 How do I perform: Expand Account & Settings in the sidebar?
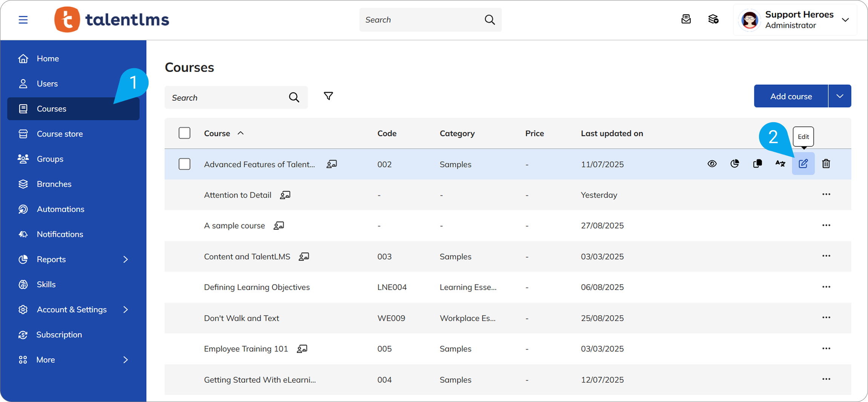tap(126, 310)
